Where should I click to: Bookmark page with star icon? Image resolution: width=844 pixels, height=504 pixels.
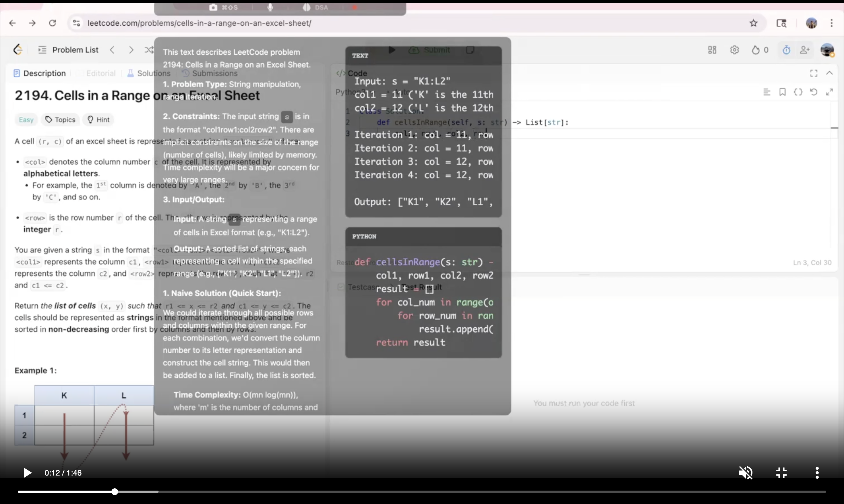(x=753, y=23)
